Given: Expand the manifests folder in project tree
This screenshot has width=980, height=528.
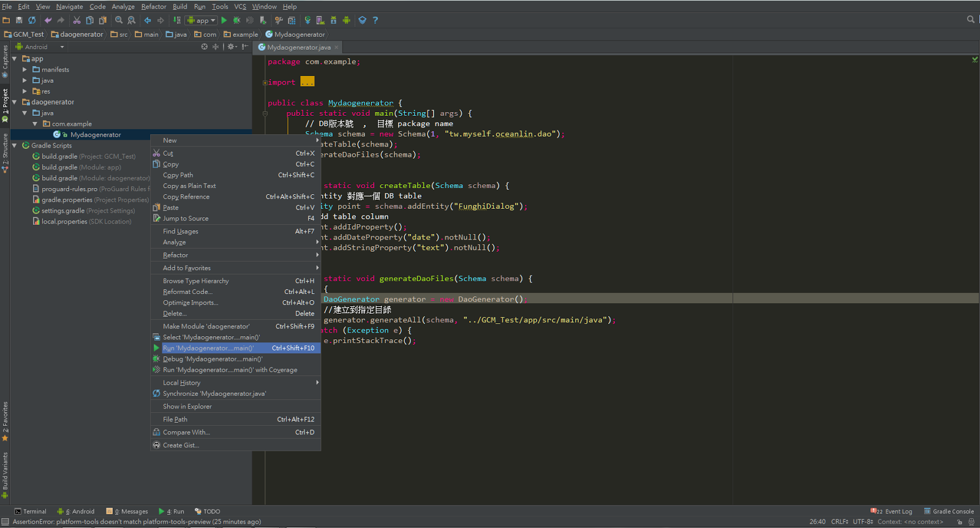Looking at the screenshot, I should [x=24, y=70].
